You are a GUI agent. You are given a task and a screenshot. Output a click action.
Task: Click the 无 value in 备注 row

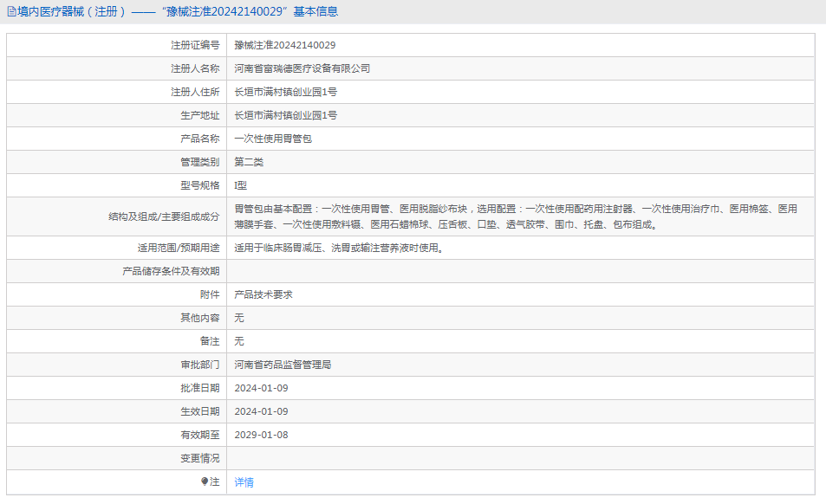point(239,341)
